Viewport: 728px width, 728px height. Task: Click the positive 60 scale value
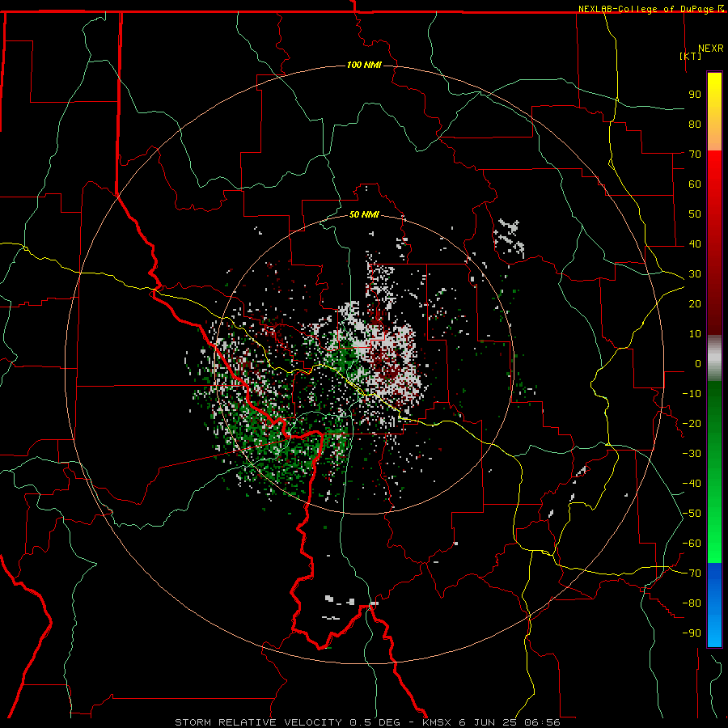pos(695,184)
